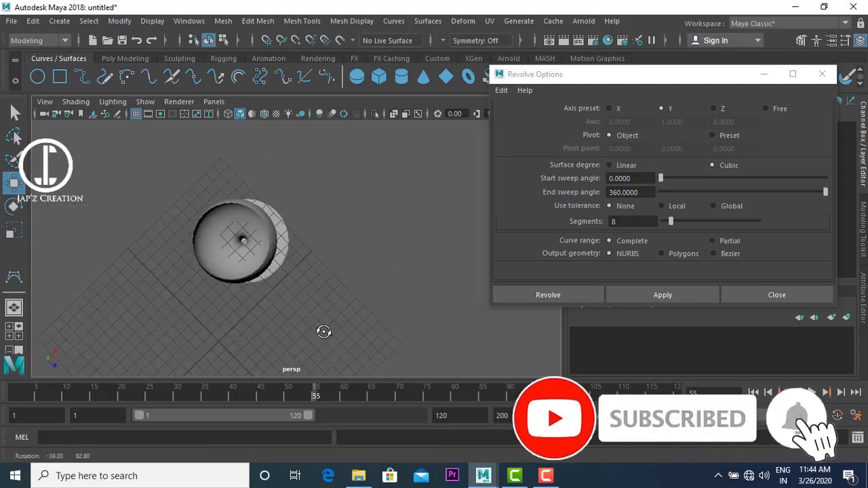Select Global tolerance option

click(713, 206)
